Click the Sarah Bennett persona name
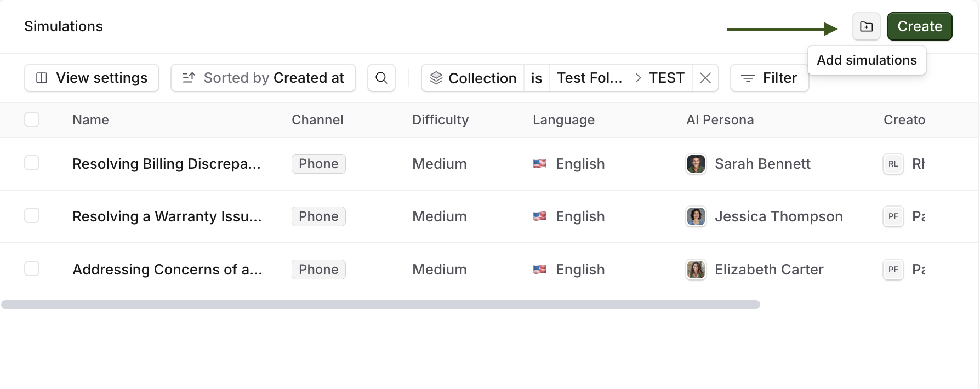This screenshot has height=389, width=980. pyautogui.click(x=762, y=164)
